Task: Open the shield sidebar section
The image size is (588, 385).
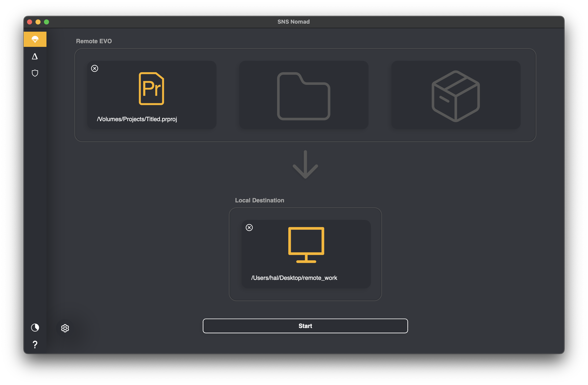Action: click(35, 73)
